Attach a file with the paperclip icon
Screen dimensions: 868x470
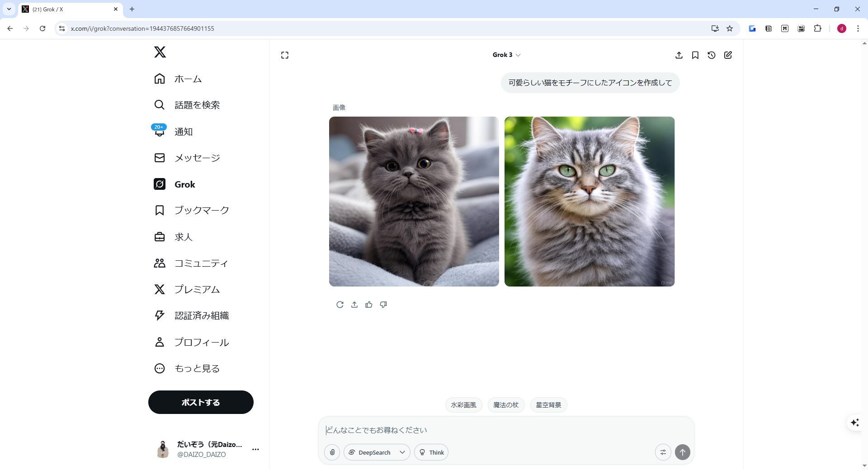(x=332, y=452)
